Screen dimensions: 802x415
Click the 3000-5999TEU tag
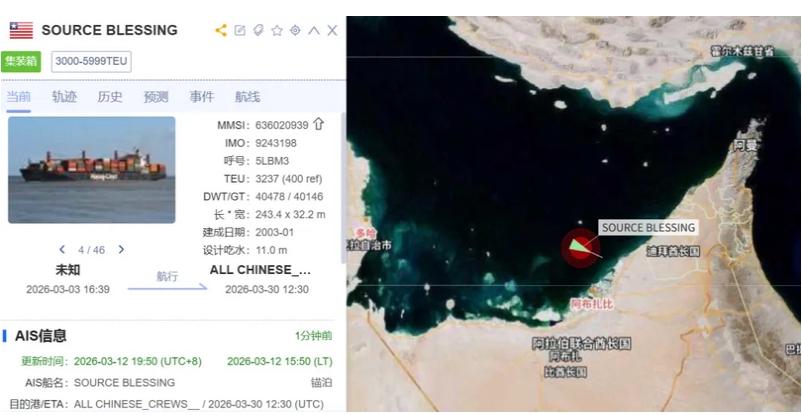[92, 61]
